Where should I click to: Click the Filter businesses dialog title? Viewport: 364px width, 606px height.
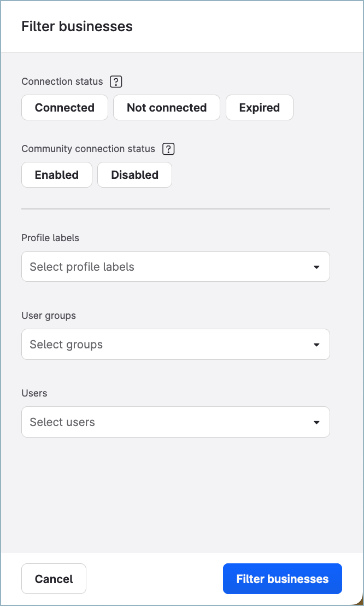77,26
